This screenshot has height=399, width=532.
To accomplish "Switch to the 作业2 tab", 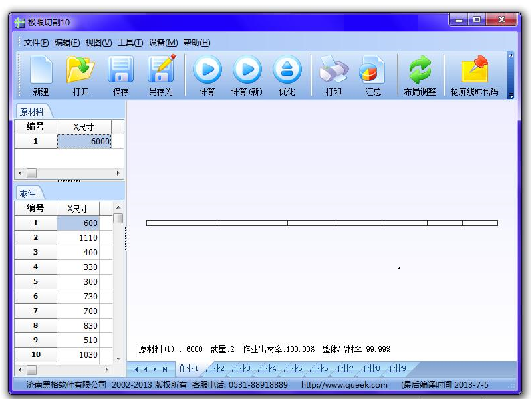I will click(x=215, y=369).
